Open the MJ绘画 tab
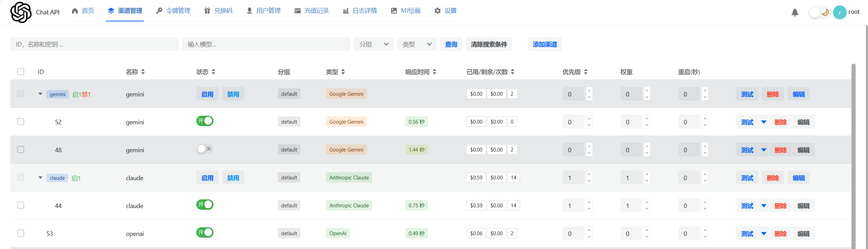Screen dimensions: 868x249 [x=406, y=11]
